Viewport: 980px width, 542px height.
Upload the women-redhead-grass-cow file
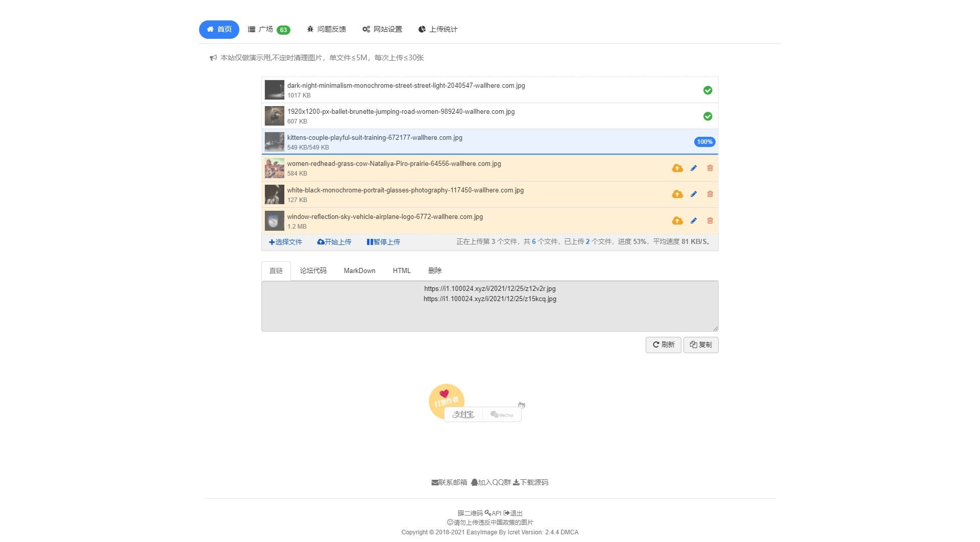tap(677, 168)
